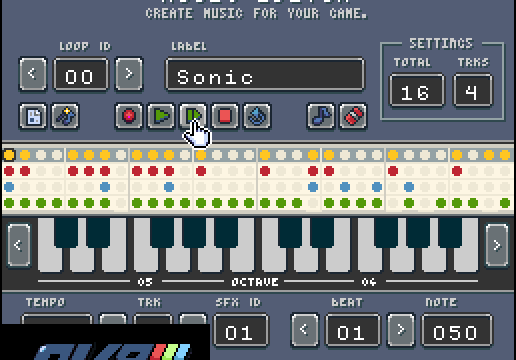Play the black C-sharp key in the second octave

pos(290,233)
